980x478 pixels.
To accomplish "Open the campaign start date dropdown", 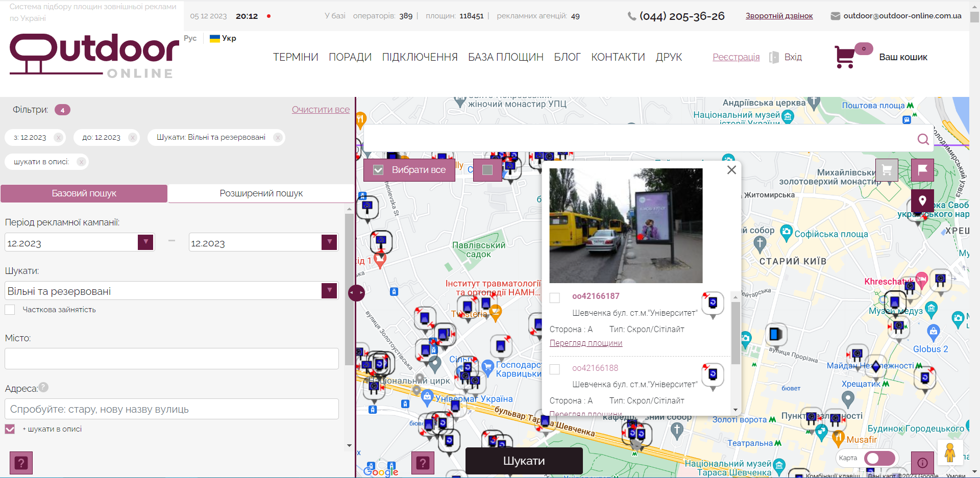I will coord(145,242).
